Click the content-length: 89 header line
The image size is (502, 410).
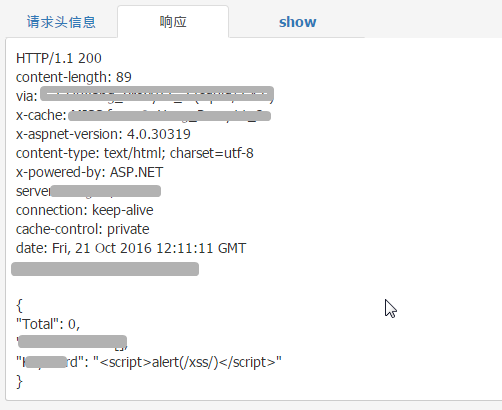click(x=74, y=77)
